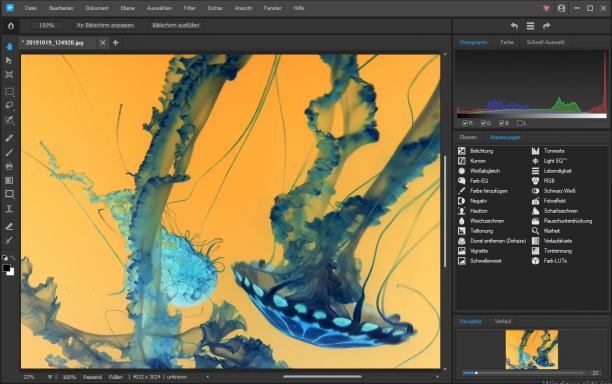Open the Bearbeiten menu
Screen dimensions: 612x384
61,8
